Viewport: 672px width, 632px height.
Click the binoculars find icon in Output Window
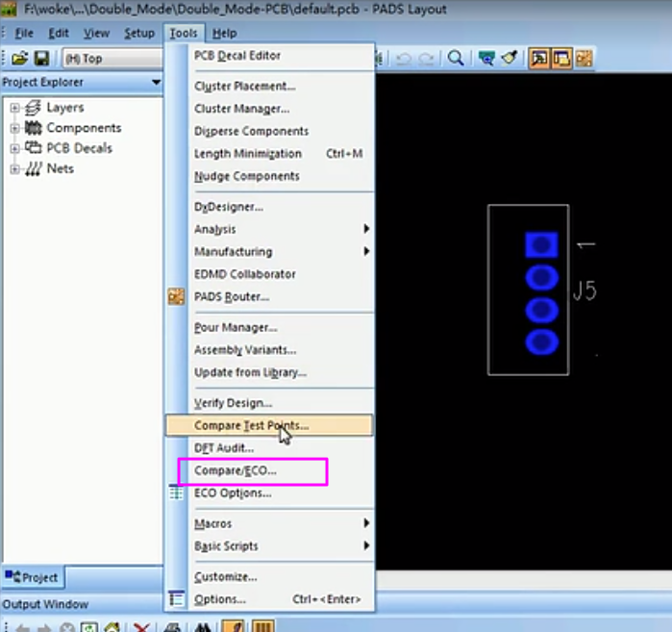click(203, 627)
